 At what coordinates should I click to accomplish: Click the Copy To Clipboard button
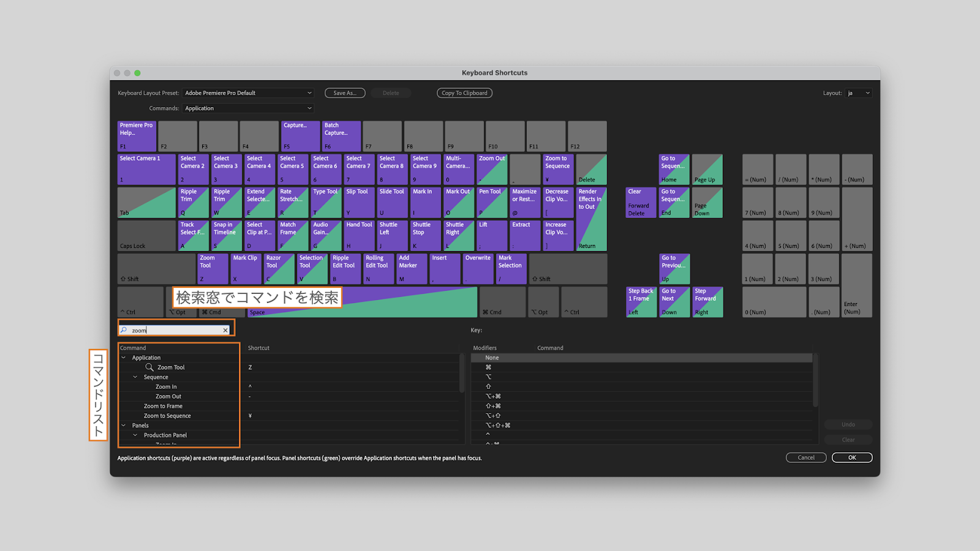point(464,93)
